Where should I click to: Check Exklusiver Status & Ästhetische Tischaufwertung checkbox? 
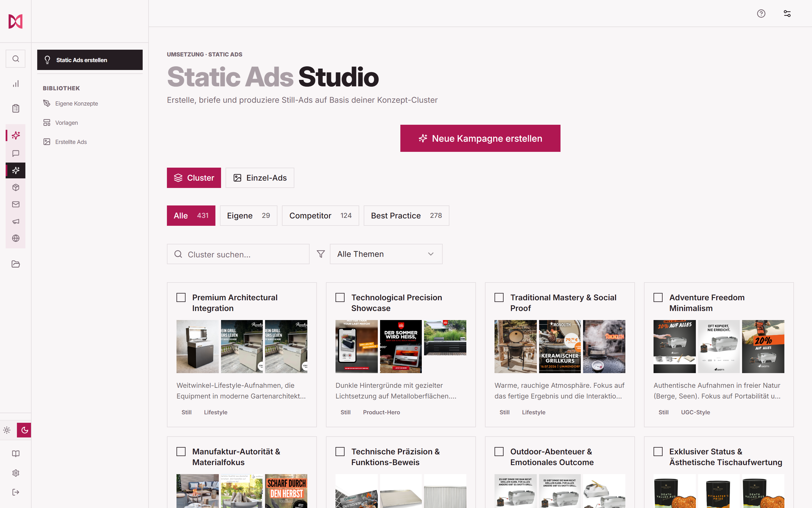pyautogui.click(x=658, y=452)
